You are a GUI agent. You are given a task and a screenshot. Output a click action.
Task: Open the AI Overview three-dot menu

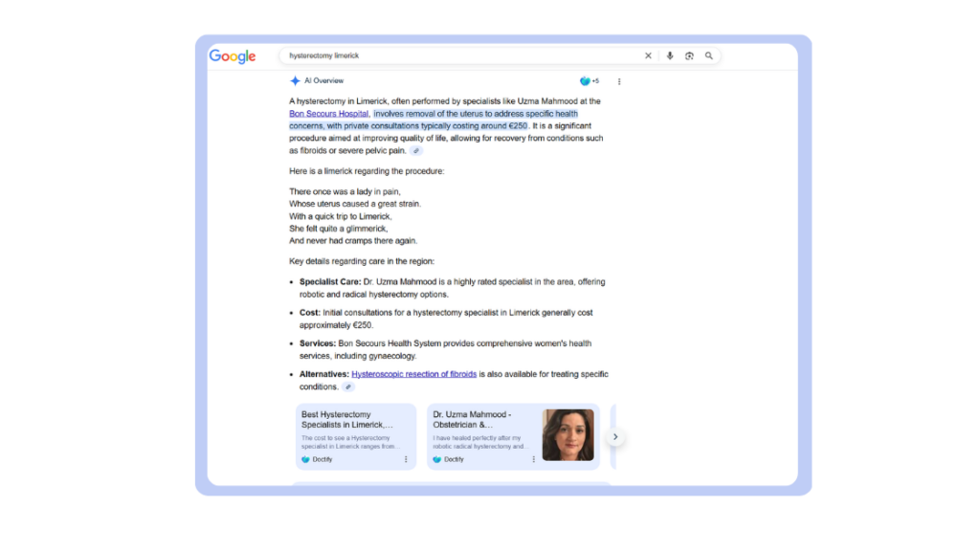[619, 81]
